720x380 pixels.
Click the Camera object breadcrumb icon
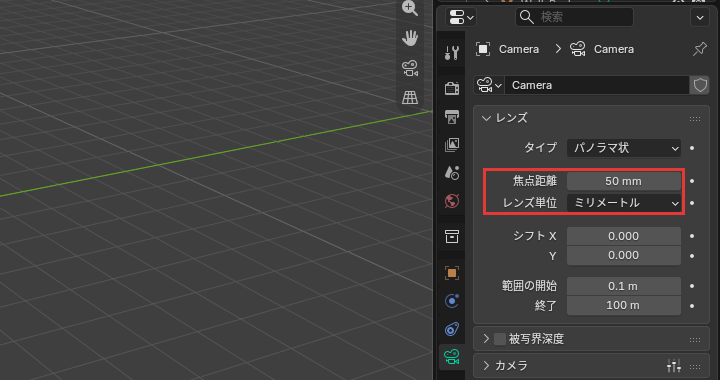(x=483, y=49)
